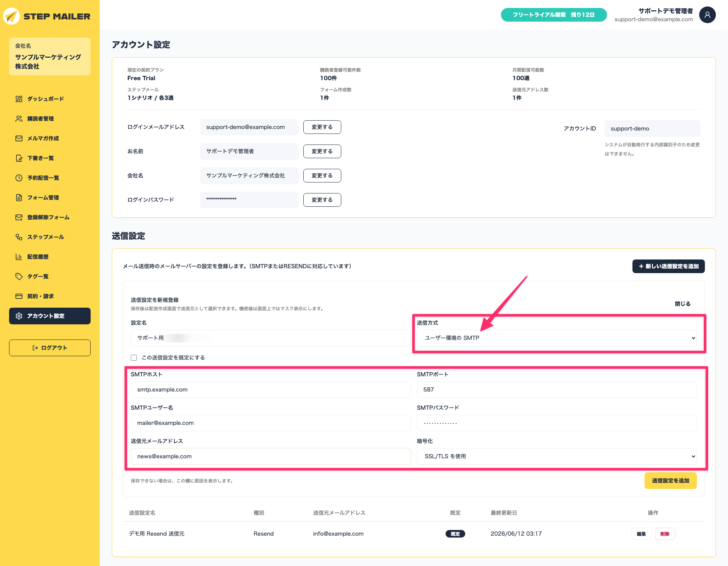Open タグ一覧 menu item
Screen dimensions: 728x566
point(50,277)
